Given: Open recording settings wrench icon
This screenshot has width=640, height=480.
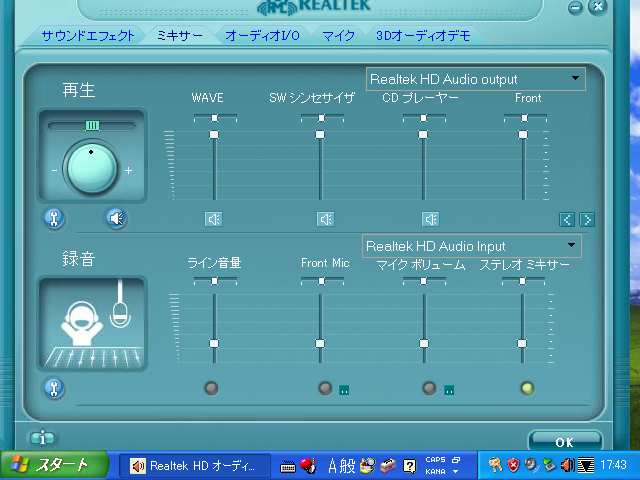Looking at the screenshot, I should coord(54,388).
